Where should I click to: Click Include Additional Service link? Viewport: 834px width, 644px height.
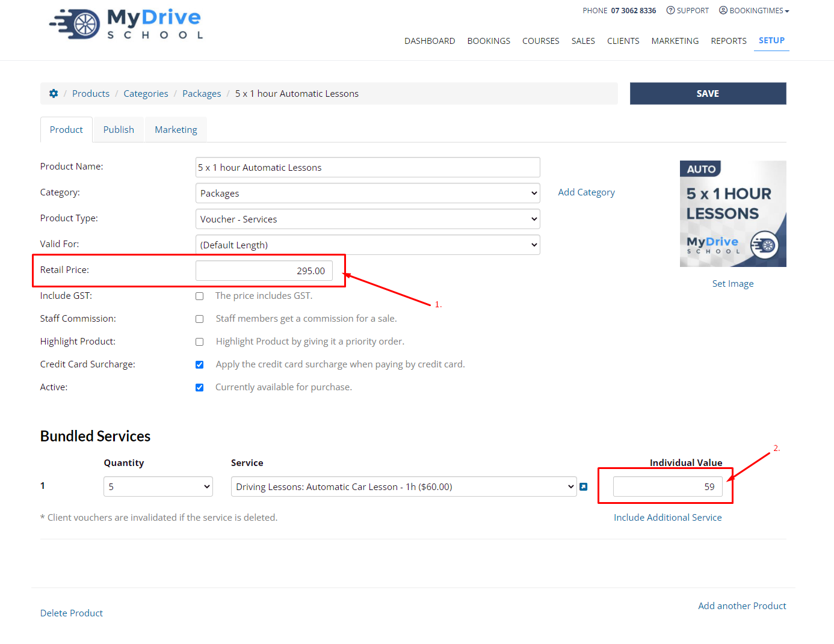667,517
